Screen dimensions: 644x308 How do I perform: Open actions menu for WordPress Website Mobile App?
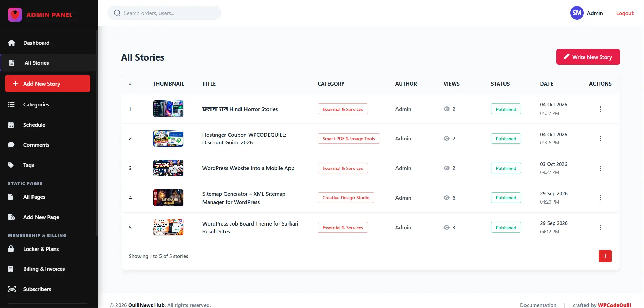pyautogui.click(x=600, y=168)
